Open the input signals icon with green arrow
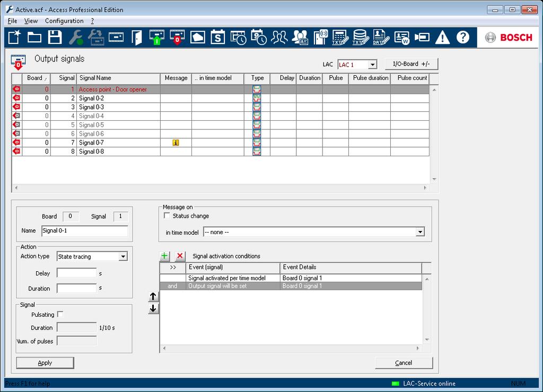Viewport: 543px width, 392px height. pos(157,37)
